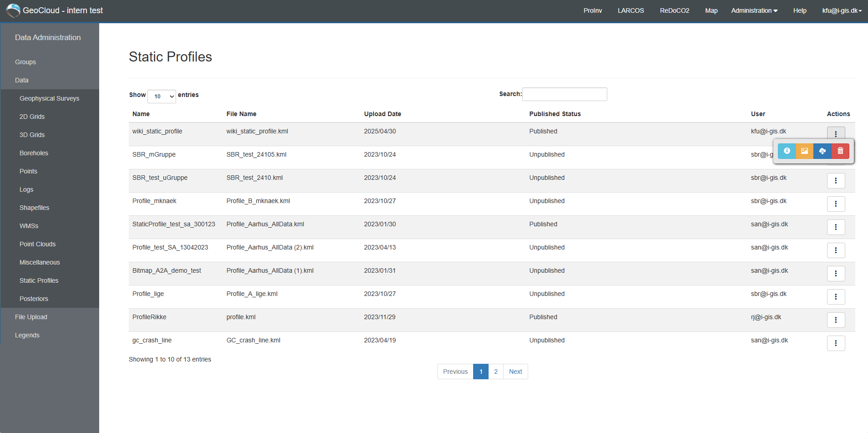Select the 2023/11/29 upload date cell
This screenshot has height=433, width=868.
[x=380, y=317]
